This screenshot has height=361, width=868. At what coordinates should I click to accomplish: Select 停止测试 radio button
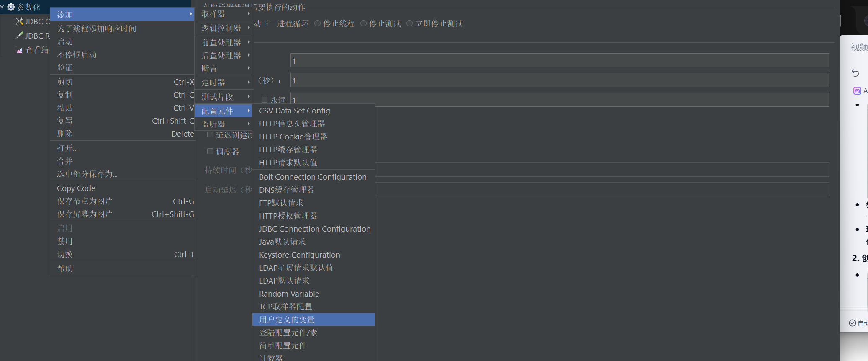tap(363, 23)
